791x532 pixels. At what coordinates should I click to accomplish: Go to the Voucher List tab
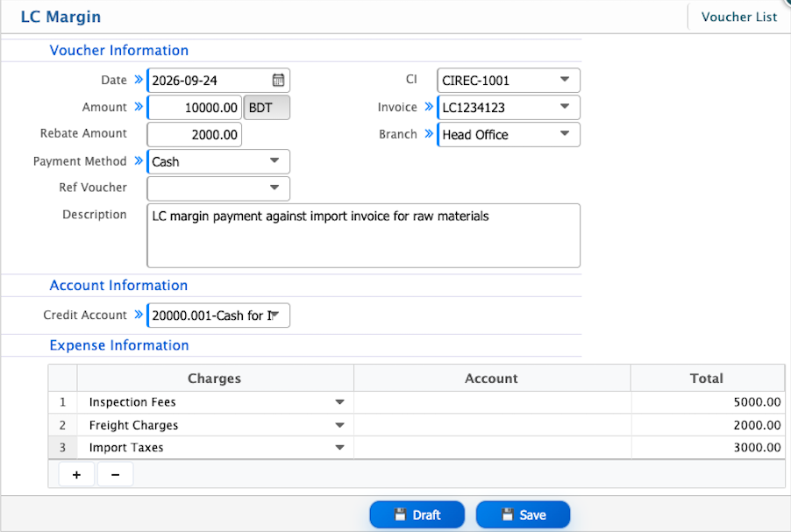click(x=739, y=18)
